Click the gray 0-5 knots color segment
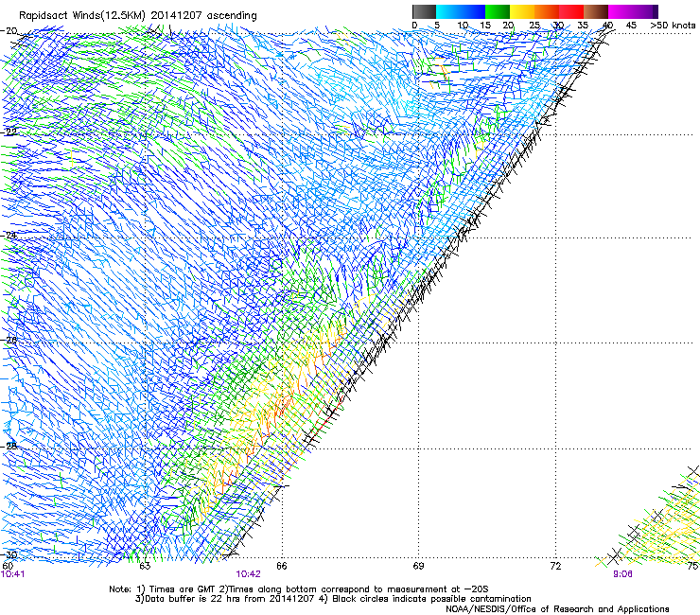 tap(424, 11)
